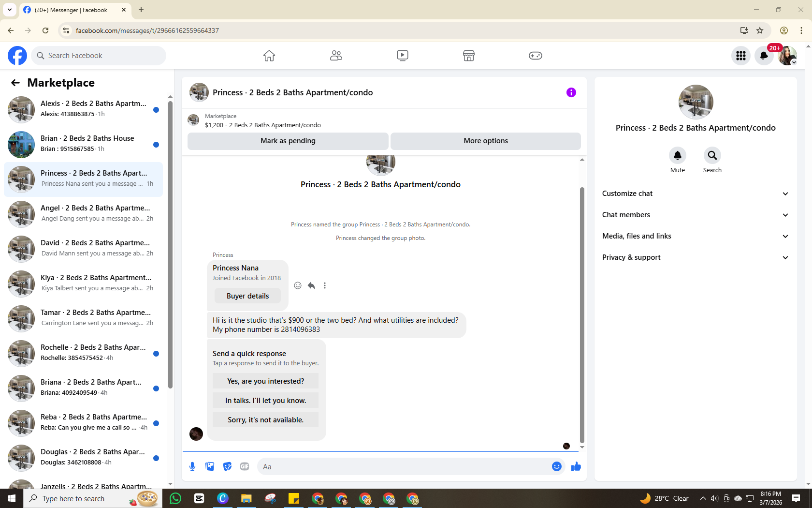Open the emoji picker in message field
The image size is (812, 508).
(x=557, y=466)
